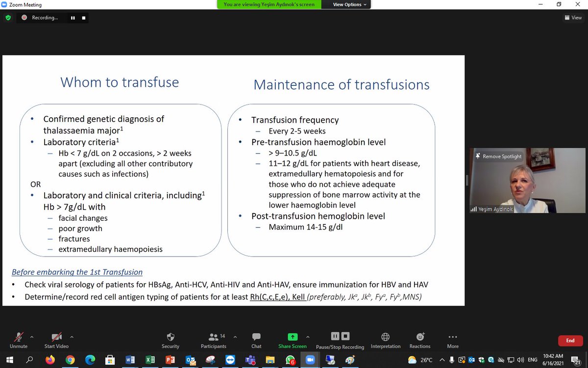
Task: Open the Interpretation globe menu
Action: pos(386,340)
